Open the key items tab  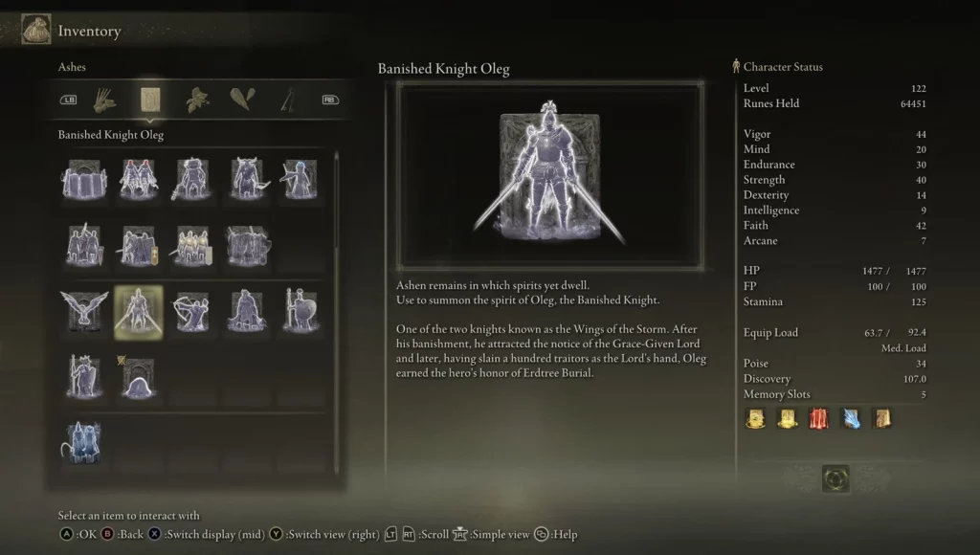[288, 100]
